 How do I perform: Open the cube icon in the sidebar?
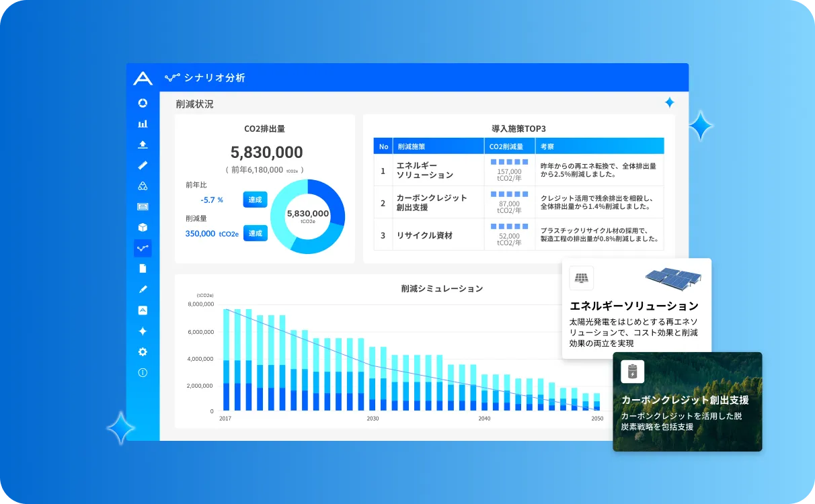143,227
